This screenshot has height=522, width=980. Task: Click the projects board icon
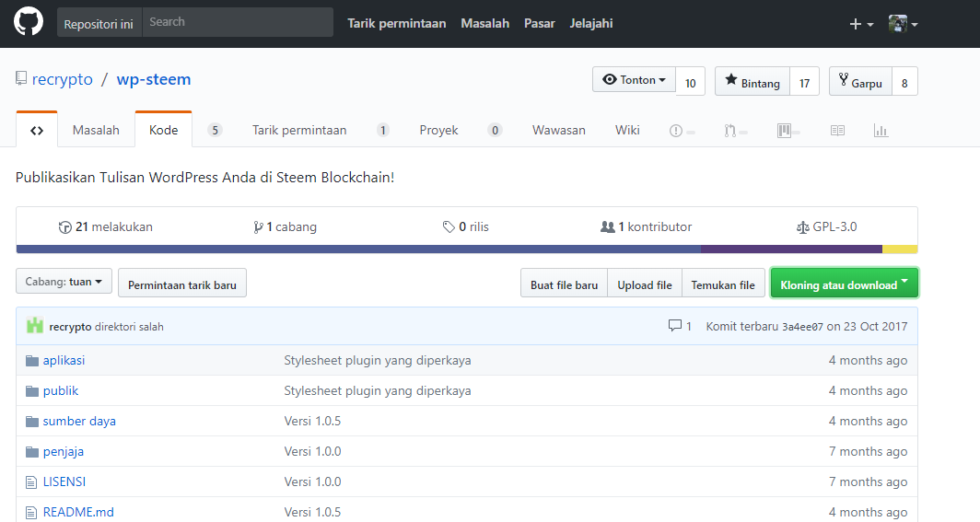(x=784, y=131)
